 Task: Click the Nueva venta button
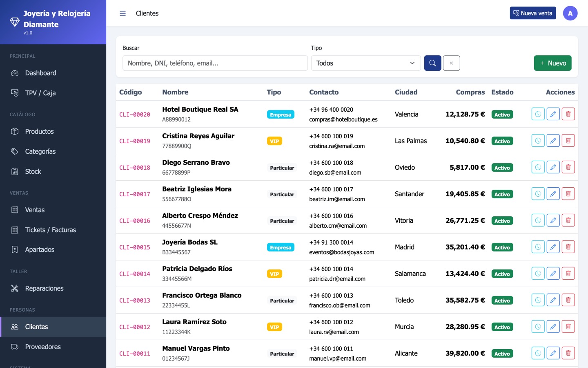click(532, 13)
